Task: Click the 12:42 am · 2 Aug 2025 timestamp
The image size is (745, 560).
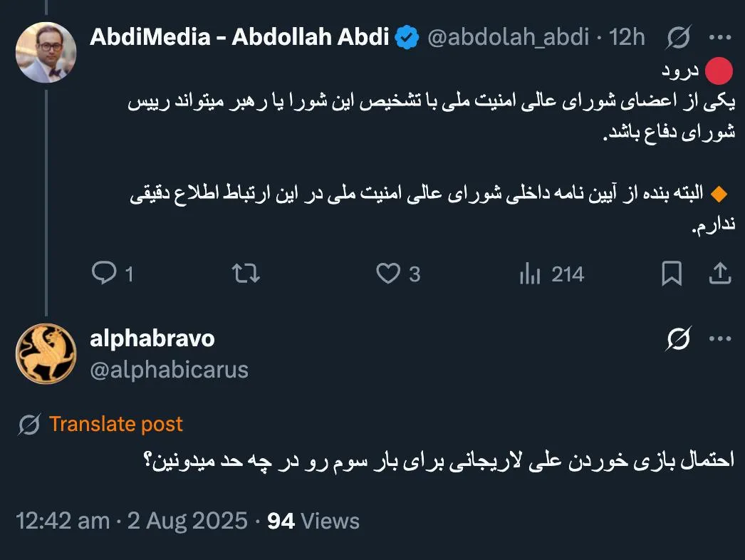Action: tap(132, 521)
